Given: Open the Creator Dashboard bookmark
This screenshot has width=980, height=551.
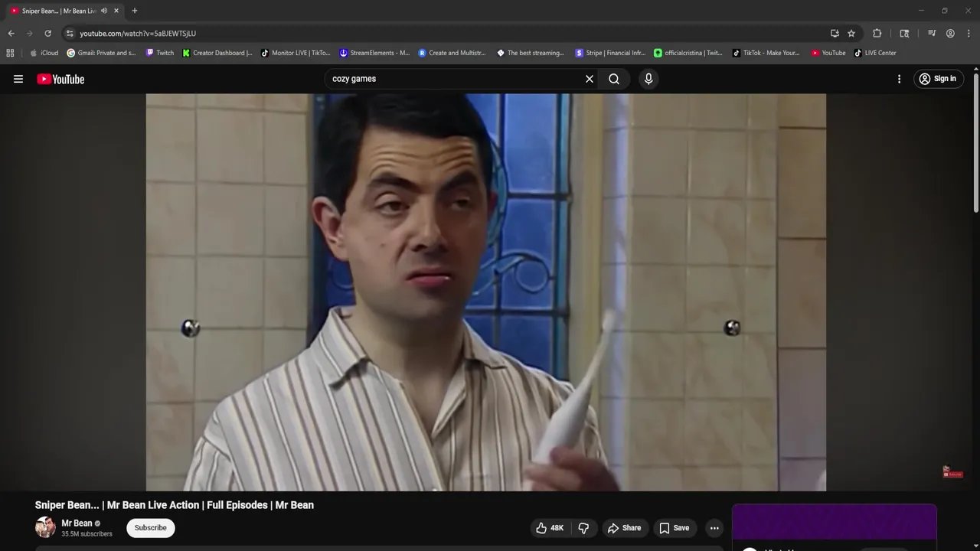Looking at the screenshot, I should pos(217,53).
